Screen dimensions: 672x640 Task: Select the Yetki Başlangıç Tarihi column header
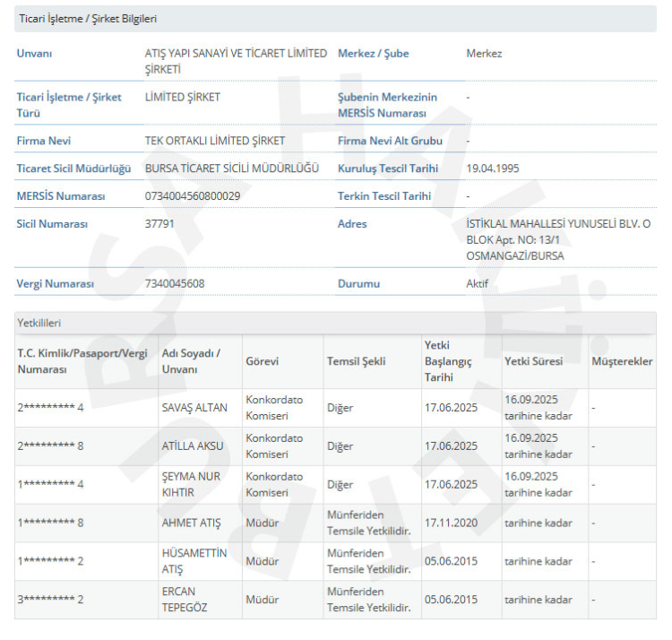(x=447, y=361)
